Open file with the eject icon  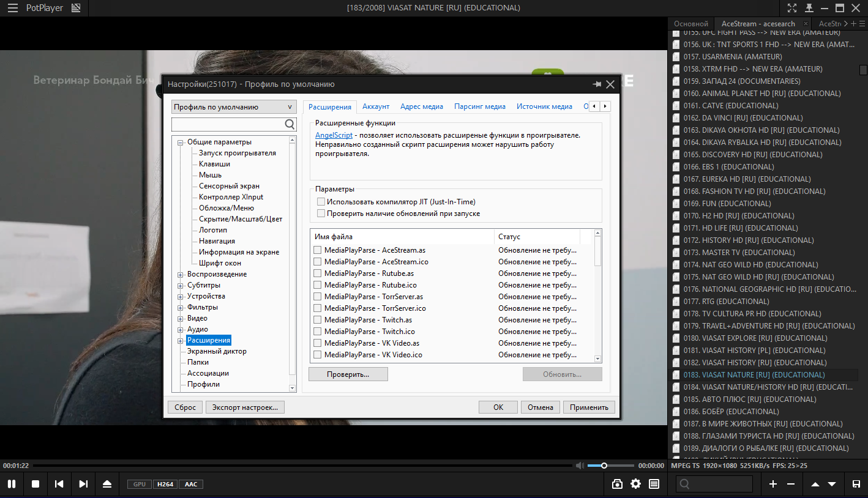107,484
